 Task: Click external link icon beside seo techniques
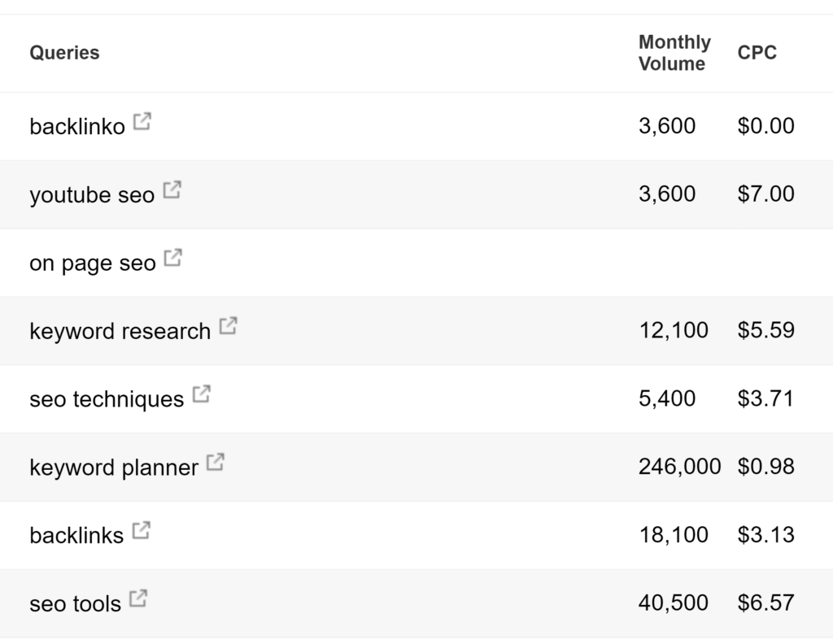pos(202,394)
